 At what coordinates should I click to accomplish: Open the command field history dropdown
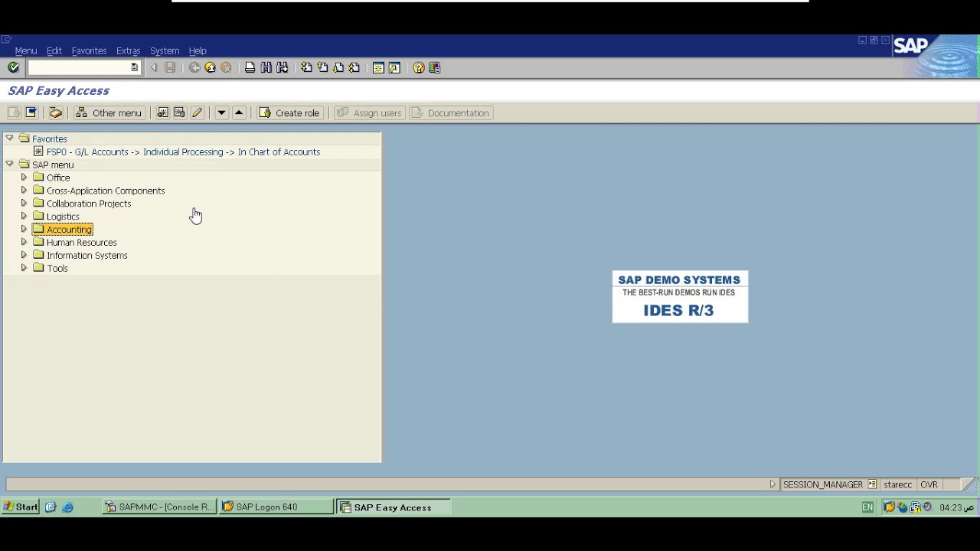pos(135,68)
